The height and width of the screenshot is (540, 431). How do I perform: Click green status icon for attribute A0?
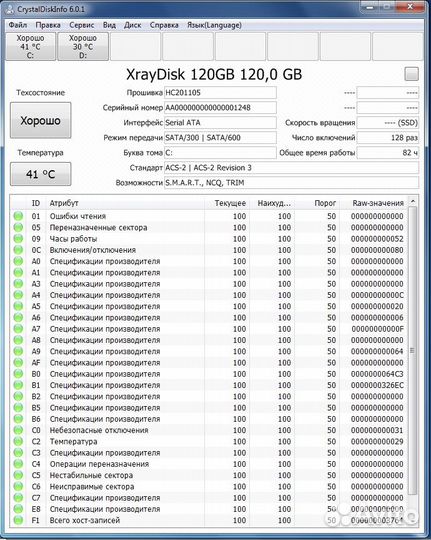pyautogui.click(x=18, y=261)
